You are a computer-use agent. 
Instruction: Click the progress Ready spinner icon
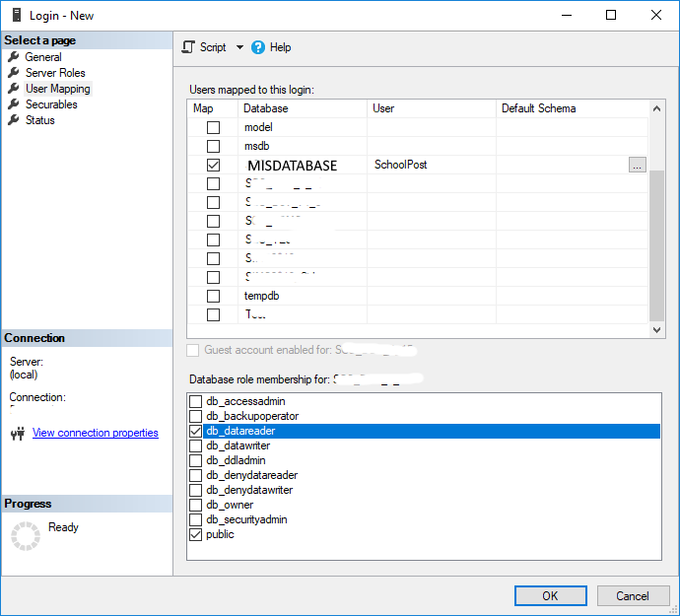click(x=26, y=536)
